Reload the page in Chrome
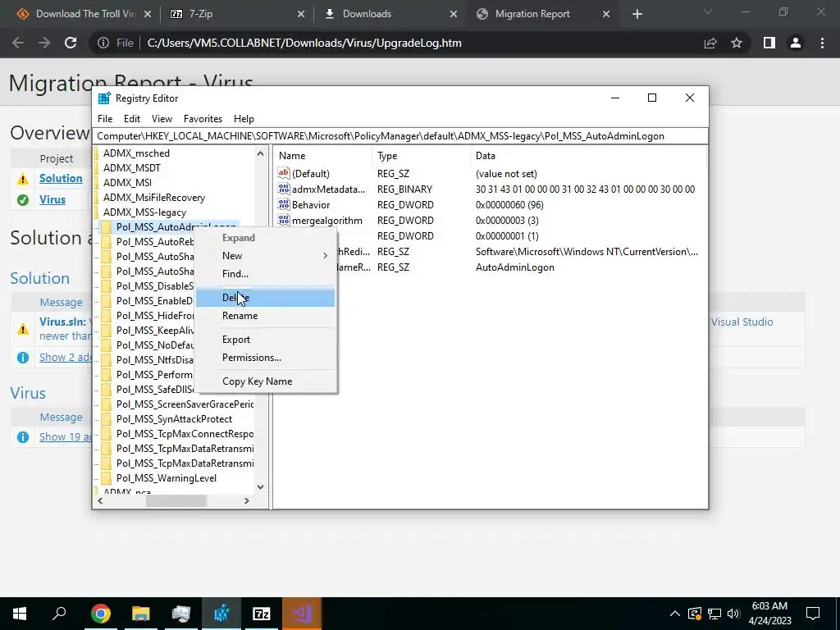The image size is (840, 630). click(x=71, y=43)
